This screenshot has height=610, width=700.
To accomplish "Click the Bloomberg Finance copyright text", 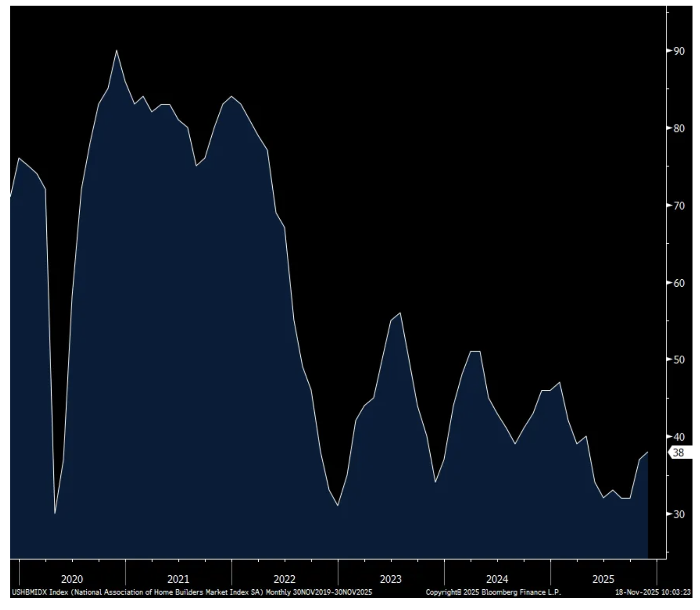I will tap(493, 592).
